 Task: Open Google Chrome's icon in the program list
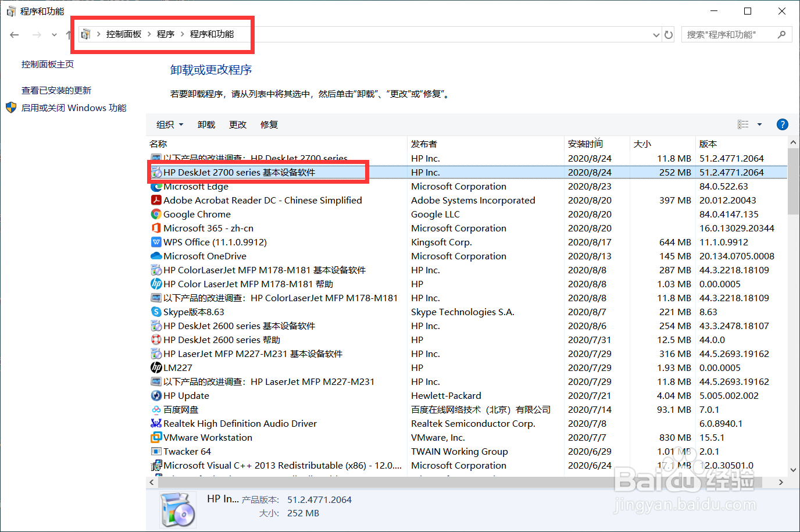(x=155, y=215)
